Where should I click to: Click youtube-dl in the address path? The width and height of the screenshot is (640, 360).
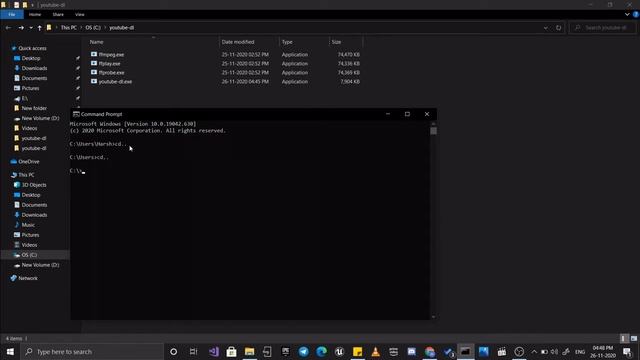(122, 28)
